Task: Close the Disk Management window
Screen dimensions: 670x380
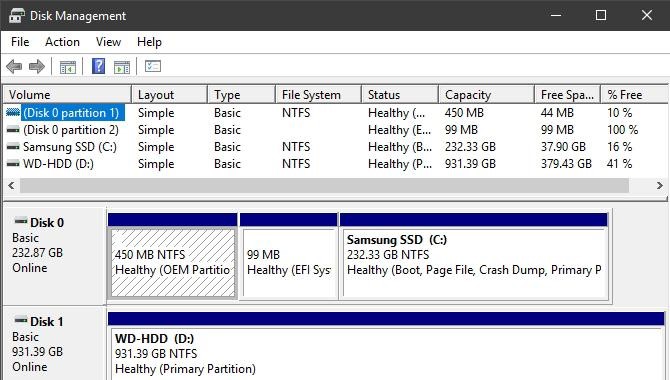Action: click(647, 15)
